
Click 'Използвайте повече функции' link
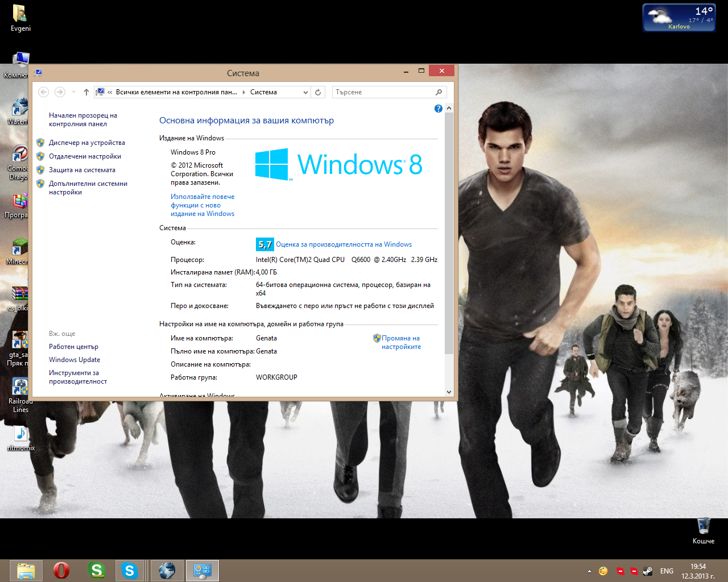(x=202, y=205)
